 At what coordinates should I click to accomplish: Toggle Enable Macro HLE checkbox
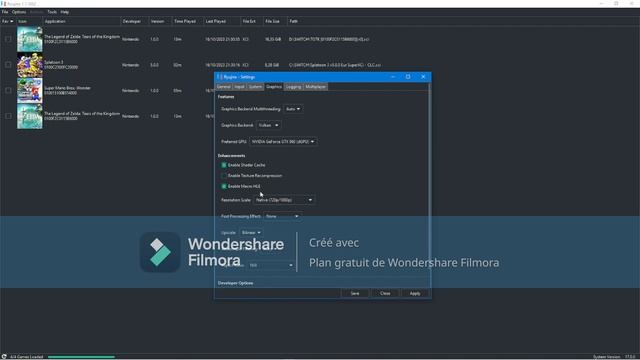[224, 186]
